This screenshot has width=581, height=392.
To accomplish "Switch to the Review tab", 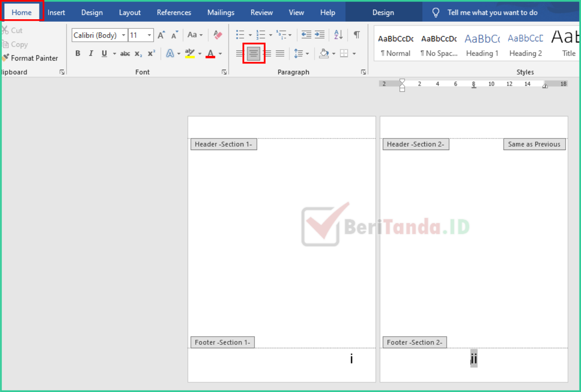I will (x=262, y=13).
